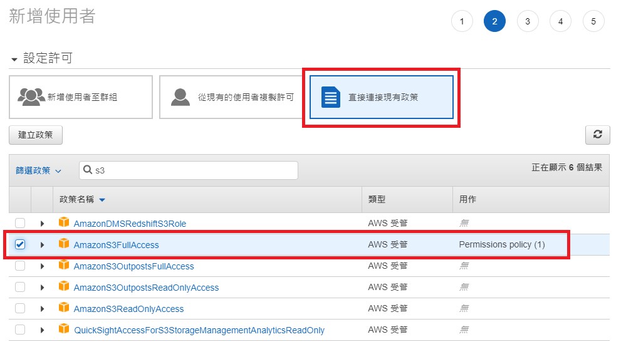Click the 無 usage cell for AmazonS3OutpostsReadOnlyAccess

coord(464,287)
